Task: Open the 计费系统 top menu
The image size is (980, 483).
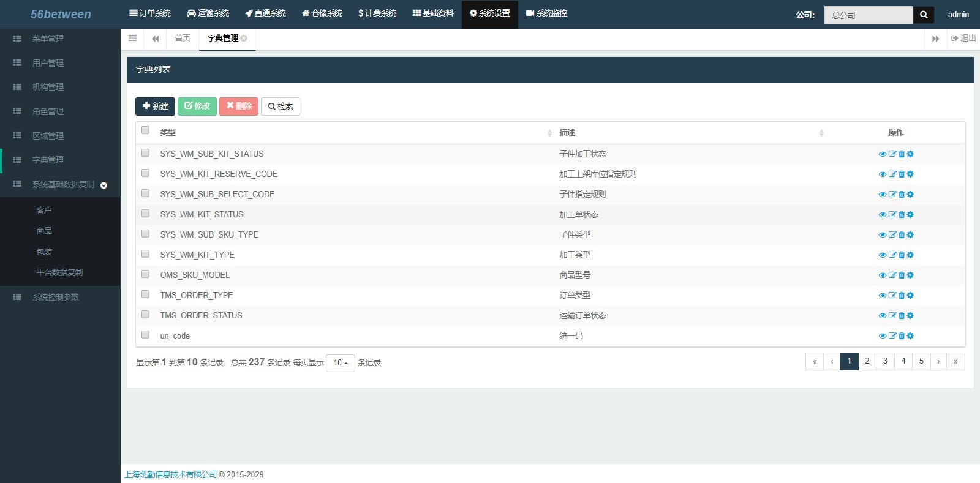Action: coord(377,13)
